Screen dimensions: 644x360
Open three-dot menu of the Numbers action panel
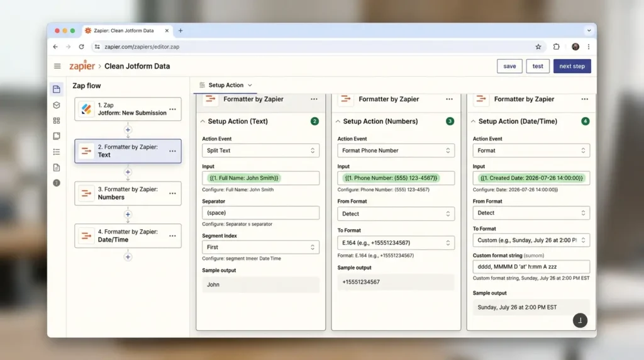(x=449, y=99)
